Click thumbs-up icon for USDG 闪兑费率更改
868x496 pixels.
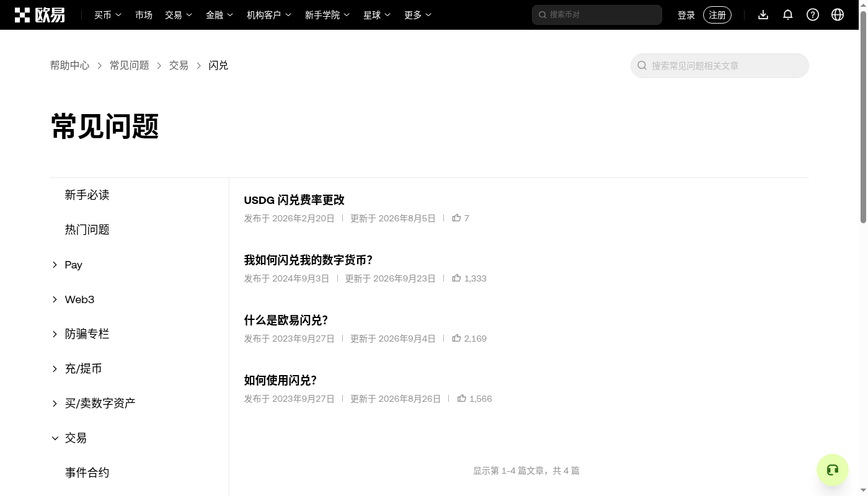[x=457, y=218]
